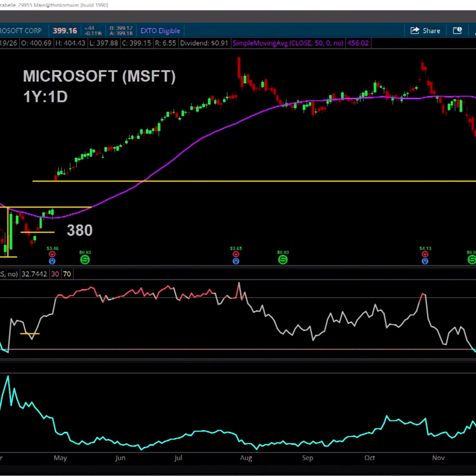Click the RSI overbought level 70
This screenshot has width=476, height=476.
point(67,274)
